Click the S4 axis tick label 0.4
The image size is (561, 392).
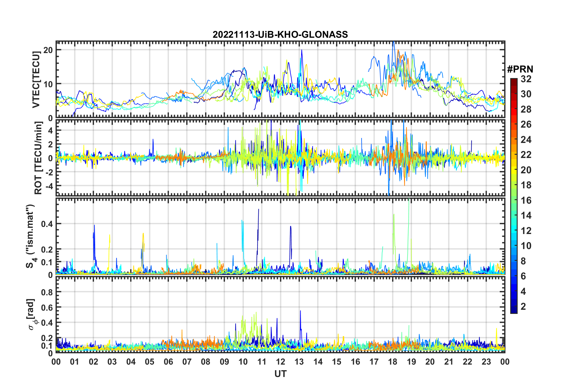click(47, 224)
